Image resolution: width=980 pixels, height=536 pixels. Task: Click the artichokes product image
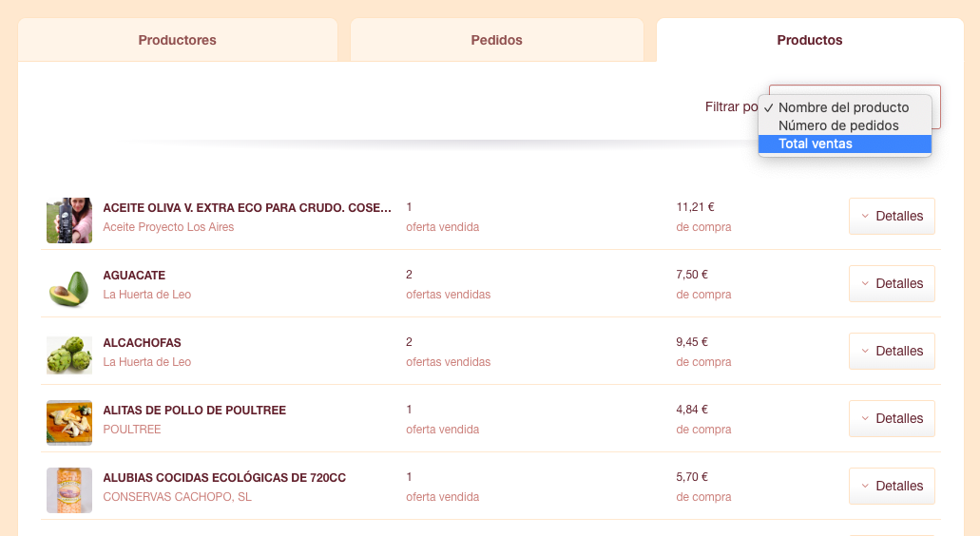coord(69,355)
